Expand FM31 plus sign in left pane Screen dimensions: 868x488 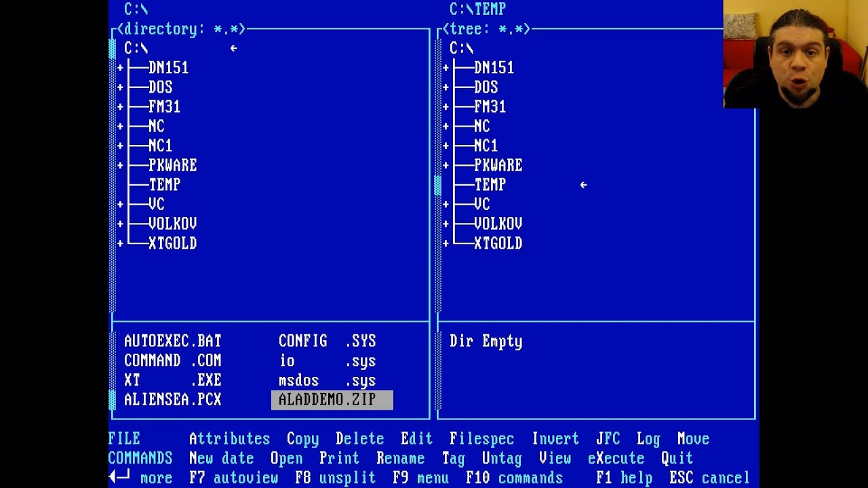click(120, 107)
